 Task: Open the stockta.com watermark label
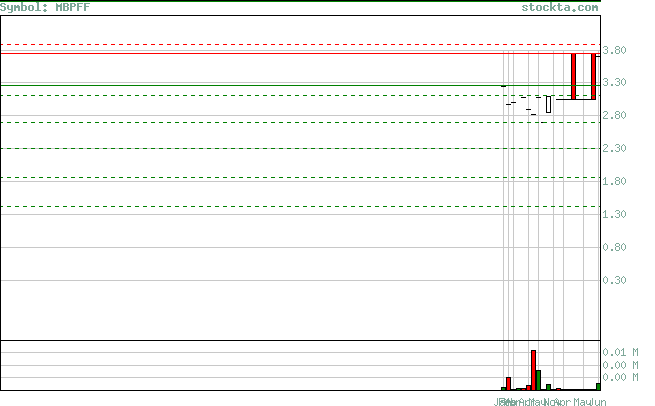(x=560, y=7)
